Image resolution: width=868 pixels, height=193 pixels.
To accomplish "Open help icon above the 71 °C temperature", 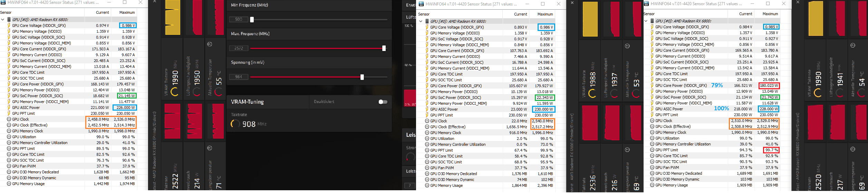I will pos(210,148).
